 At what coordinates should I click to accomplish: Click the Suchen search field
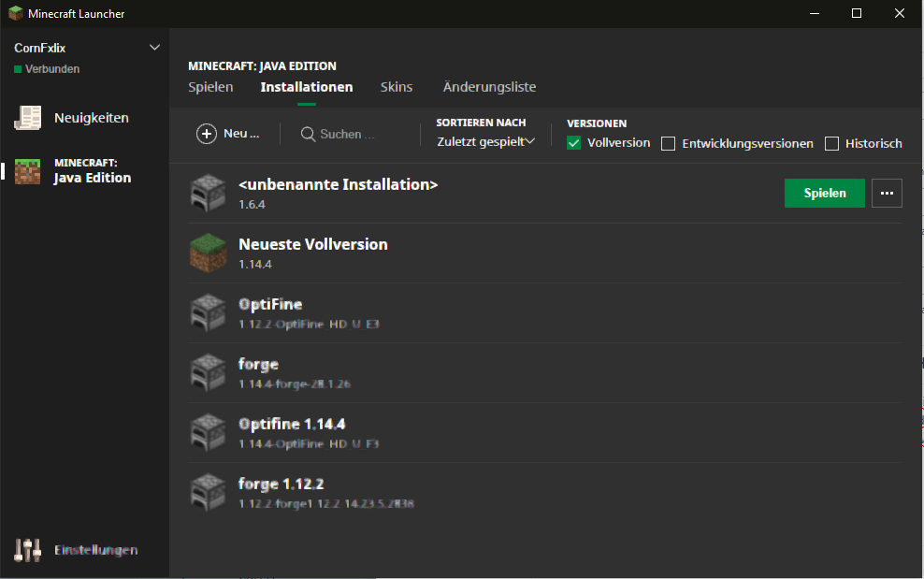(x=347, y=135)
